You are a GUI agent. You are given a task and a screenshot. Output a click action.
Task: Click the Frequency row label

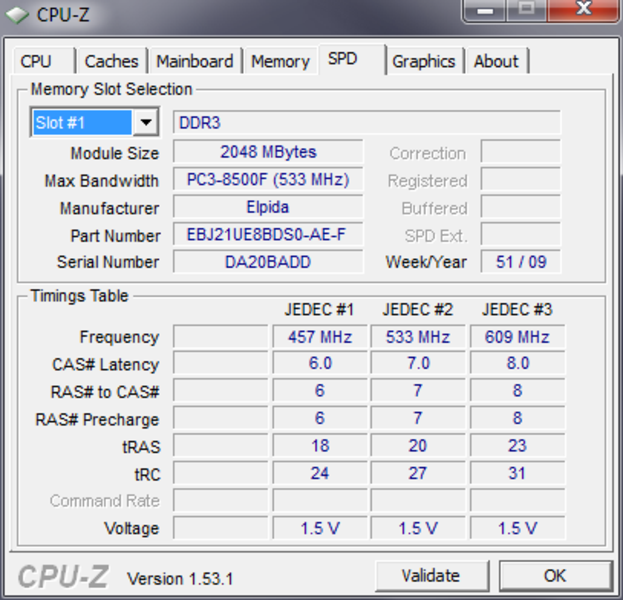(x=119, y=337)
